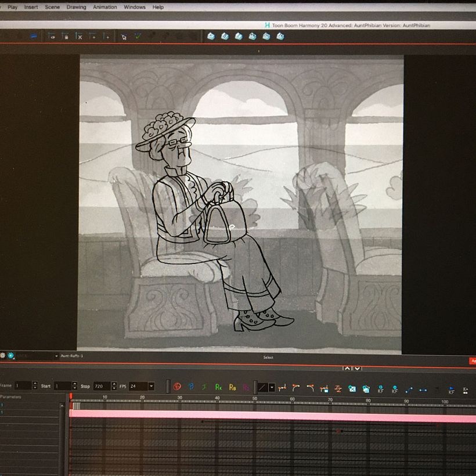
Task: Click the red playhead marker at frame 1
Action: pyautogui.click(x=71, y=396)
